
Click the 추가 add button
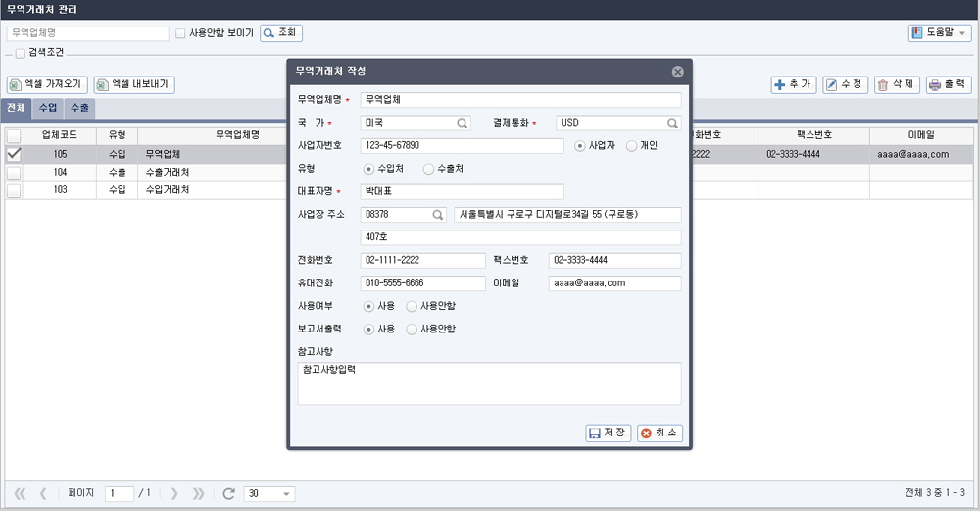point(794,84)
